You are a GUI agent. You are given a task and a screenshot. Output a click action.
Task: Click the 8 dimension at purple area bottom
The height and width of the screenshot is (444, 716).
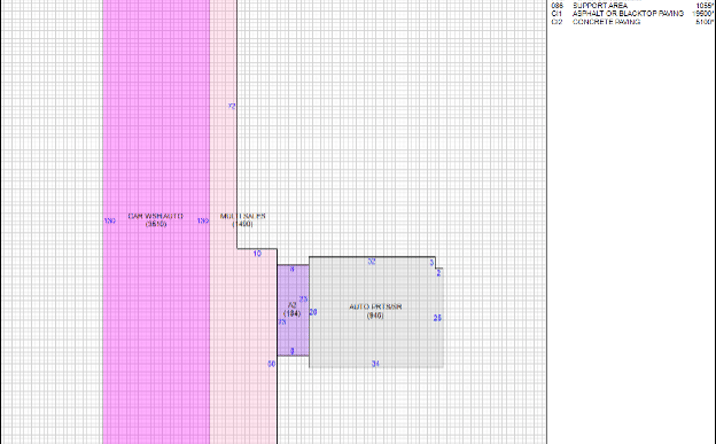(292, 351)
